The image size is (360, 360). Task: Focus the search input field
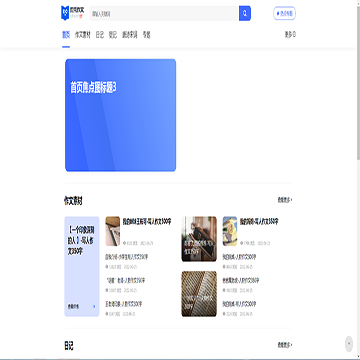coord(164,13)
